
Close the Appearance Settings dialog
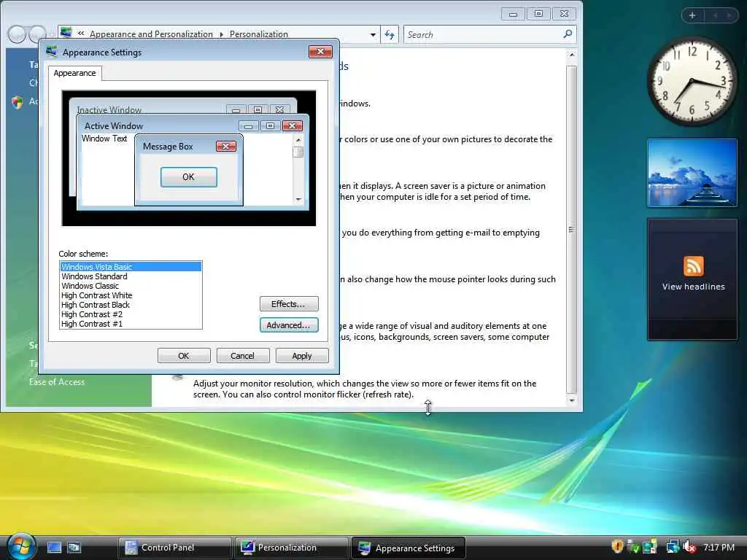[x=320, y=52]
